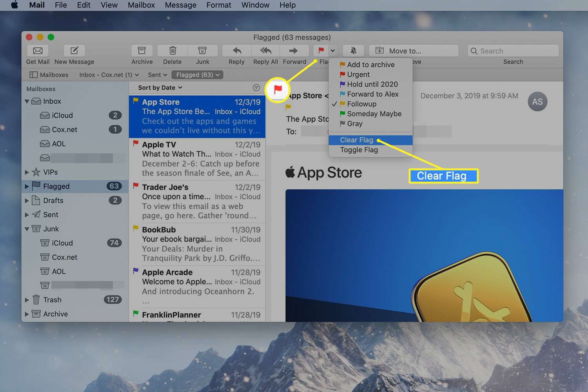Image resolution: width=588 pixels, height=392 pixels.
Task: Open the Apple TV message
Action: click(x=197, y=159)
